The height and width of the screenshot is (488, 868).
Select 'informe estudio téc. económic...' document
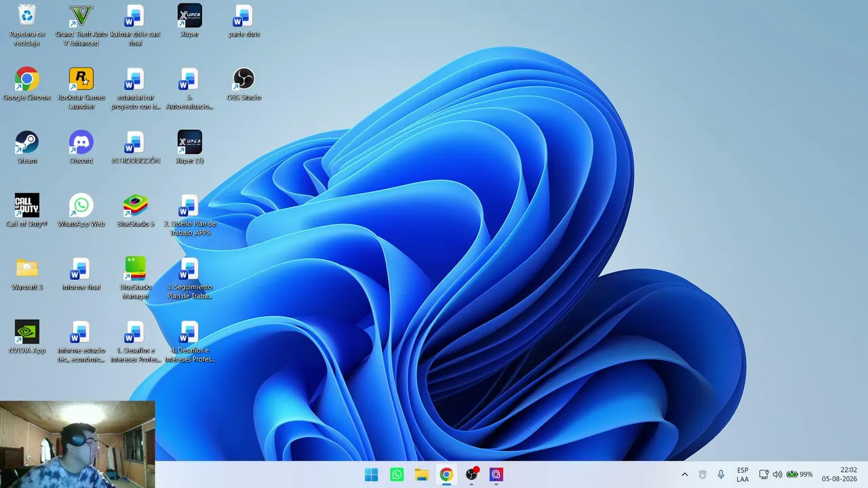[x=81, y=342]
